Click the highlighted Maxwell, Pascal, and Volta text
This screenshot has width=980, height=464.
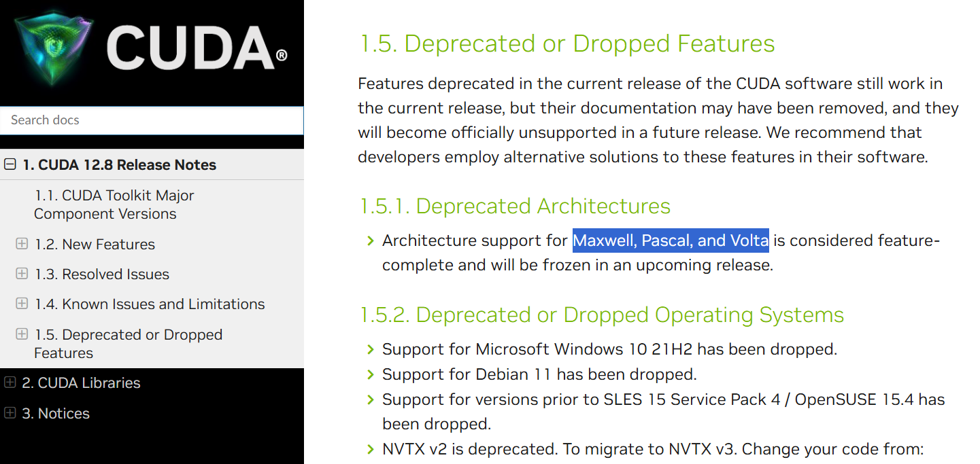pyautogui.click(x=671, y=240)
